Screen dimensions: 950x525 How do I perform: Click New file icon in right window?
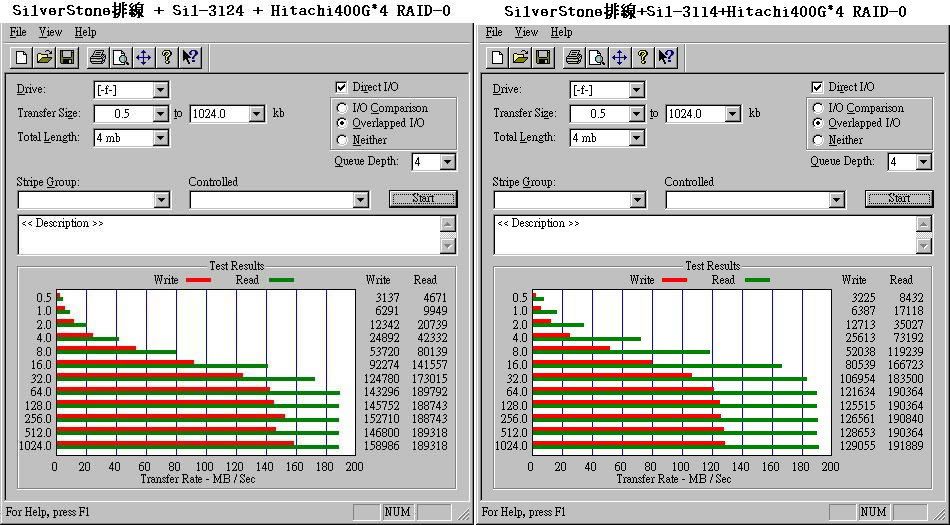(498, 58)
